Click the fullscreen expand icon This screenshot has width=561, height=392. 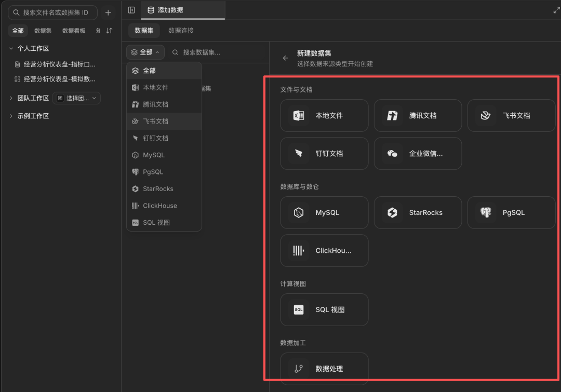coord(556,10)
